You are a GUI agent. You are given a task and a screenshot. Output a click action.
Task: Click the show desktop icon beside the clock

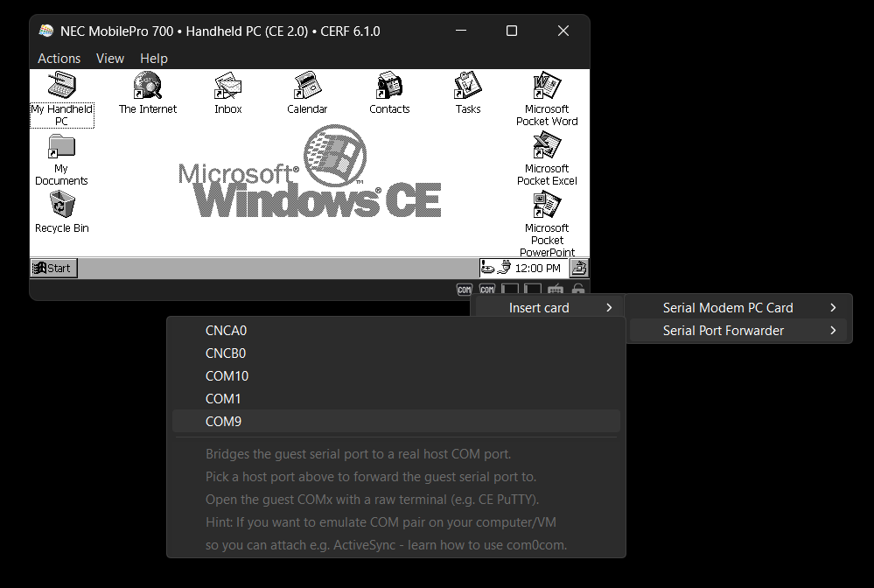click(579, 268)
